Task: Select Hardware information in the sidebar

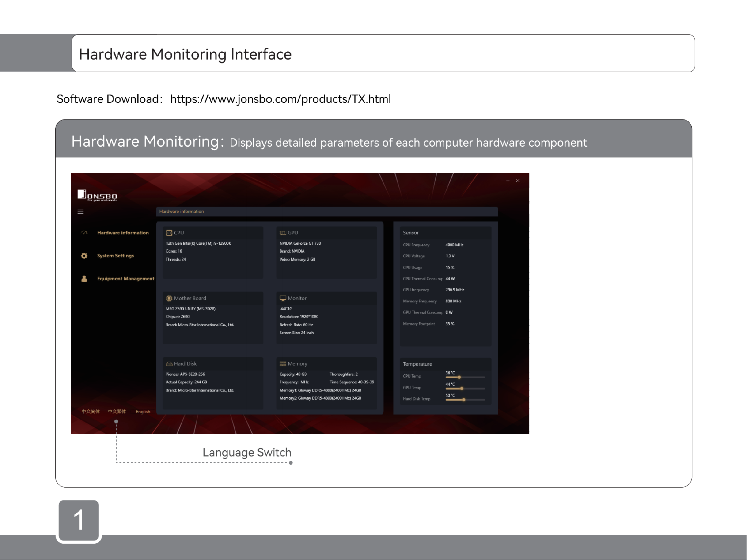Action: click(x=123, y=233)
